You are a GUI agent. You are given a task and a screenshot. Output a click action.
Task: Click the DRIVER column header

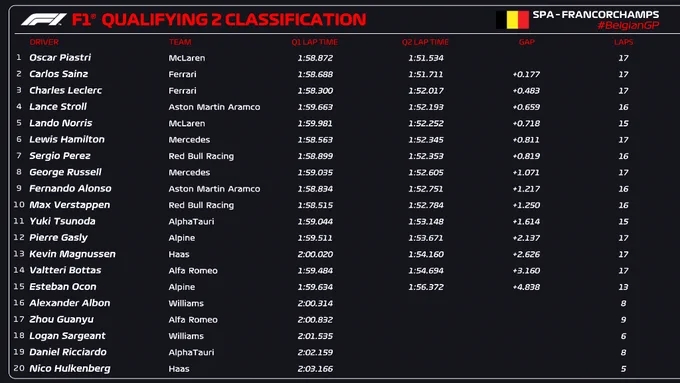point(44,42)
